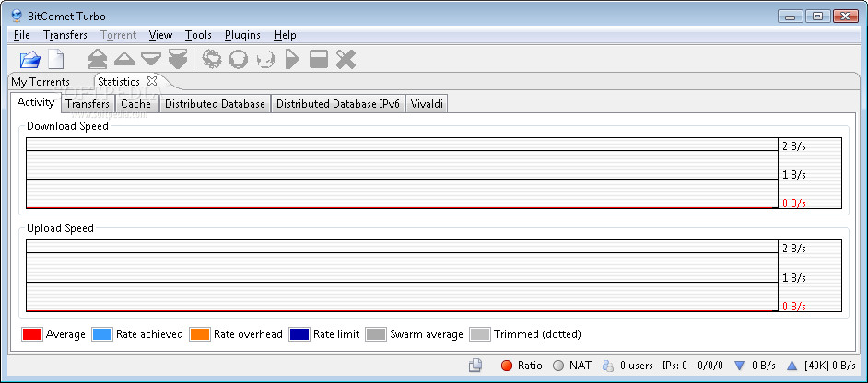Click the light blue Rate achieved swatch
This screenshot has width=868, height=383.
point(102,334)
